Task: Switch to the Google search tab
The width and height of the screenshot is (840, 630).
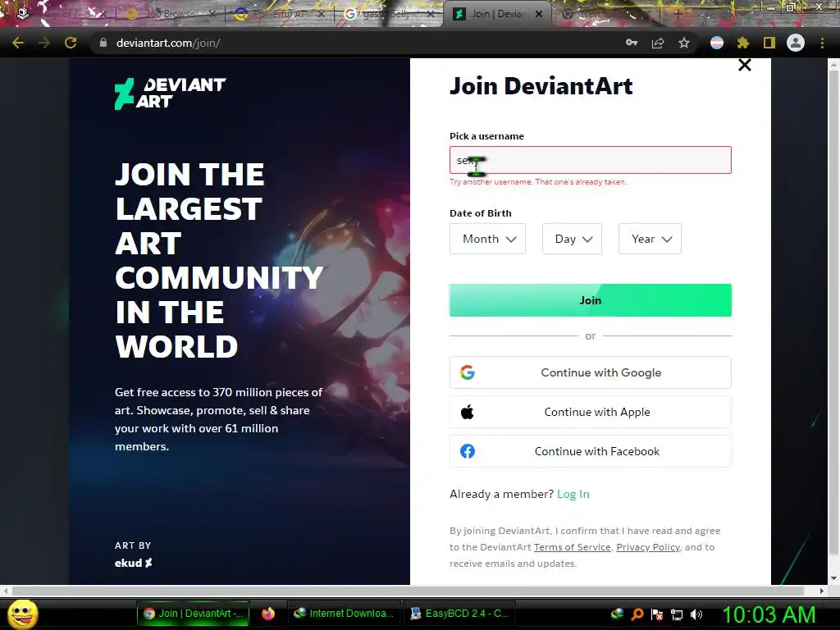Action: pos(388,14)
